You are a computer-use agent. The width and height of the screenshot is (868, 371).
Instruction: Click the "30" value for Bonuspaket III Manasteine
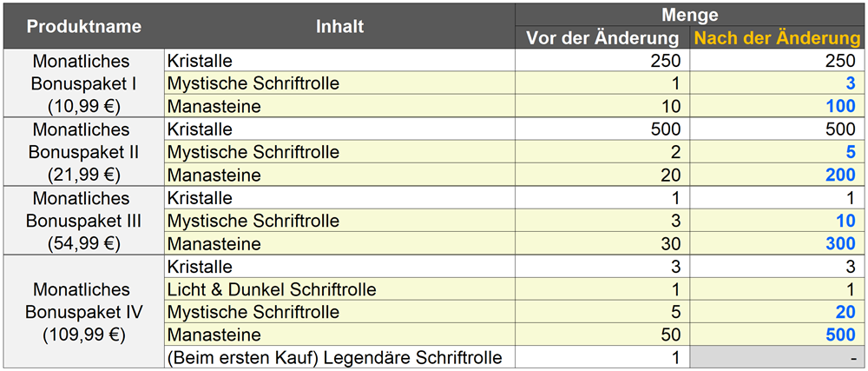(671, 244)
